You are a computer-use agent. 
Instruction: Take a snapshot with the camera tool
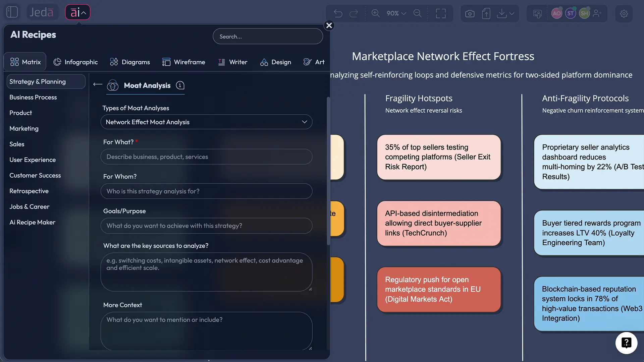point(470,13)
